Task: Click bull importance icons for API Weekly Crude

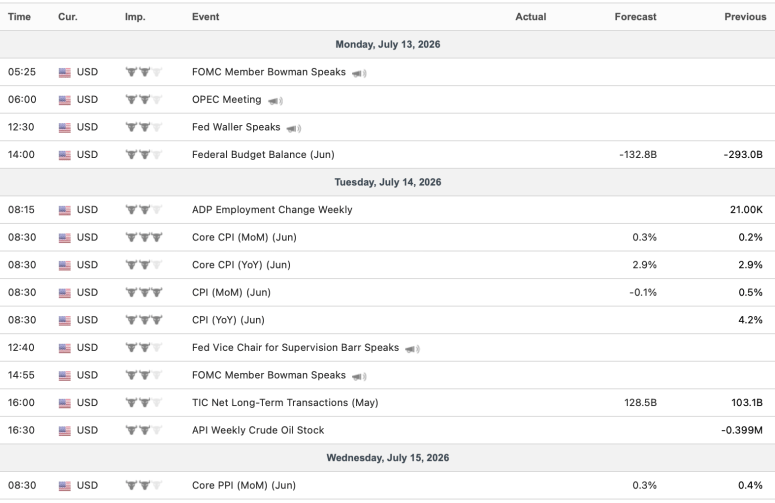Action: (x=144, y=430)
